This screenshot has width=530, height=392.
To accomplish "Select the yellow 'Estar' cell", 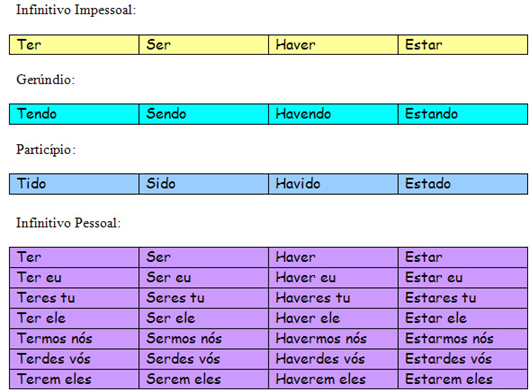I will point(463,45).
